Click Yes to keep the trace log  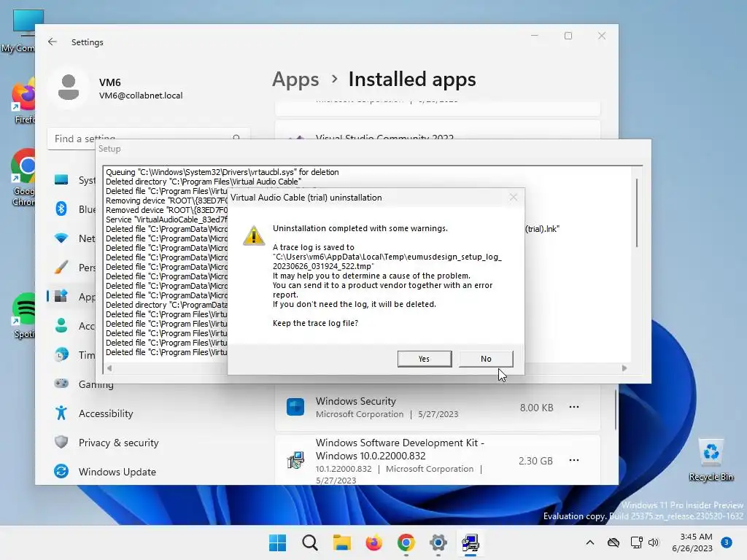[x=424, y=359]
